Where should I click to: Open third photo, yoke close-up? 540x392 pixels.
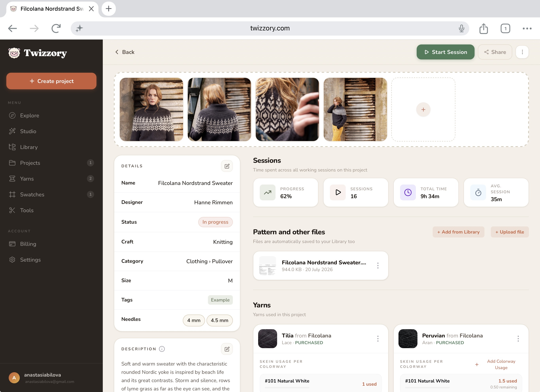point(287,109)
